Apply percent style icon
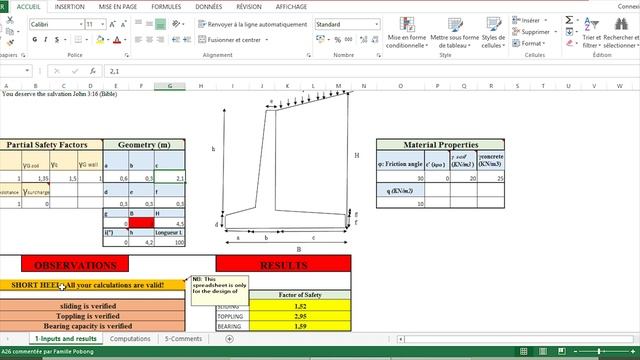This screenshot has width=640, height=360. 338,40
